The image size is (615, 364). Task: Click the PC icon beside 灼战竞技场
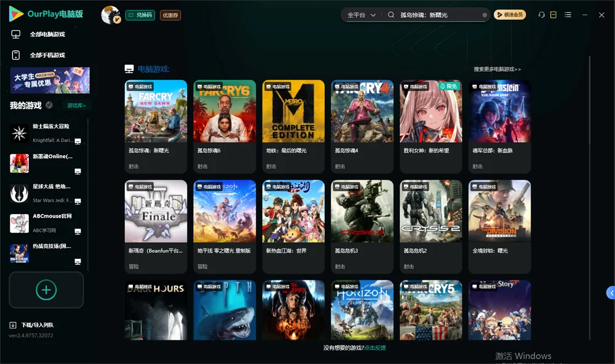point(77,262)
